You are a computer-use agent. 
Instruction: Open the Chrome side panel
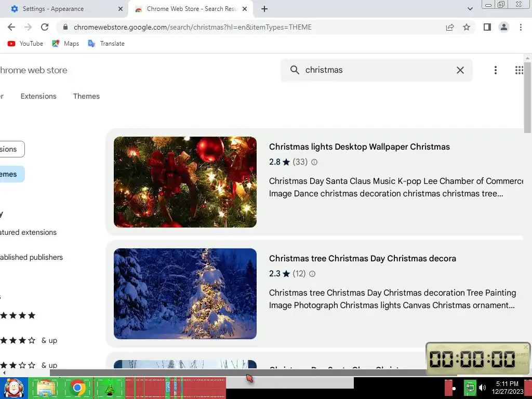click(x=487, y=27)
